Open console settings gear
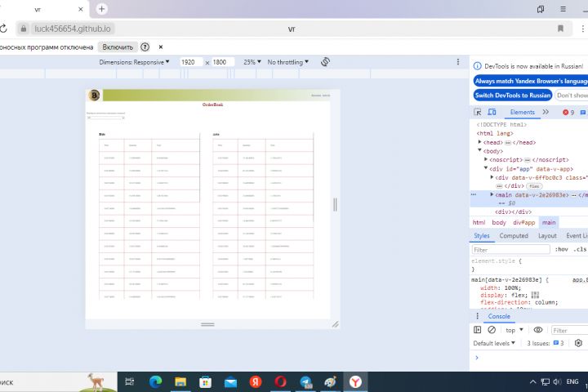Viewport: 588px width, 392px height. [x=578, y=343]
